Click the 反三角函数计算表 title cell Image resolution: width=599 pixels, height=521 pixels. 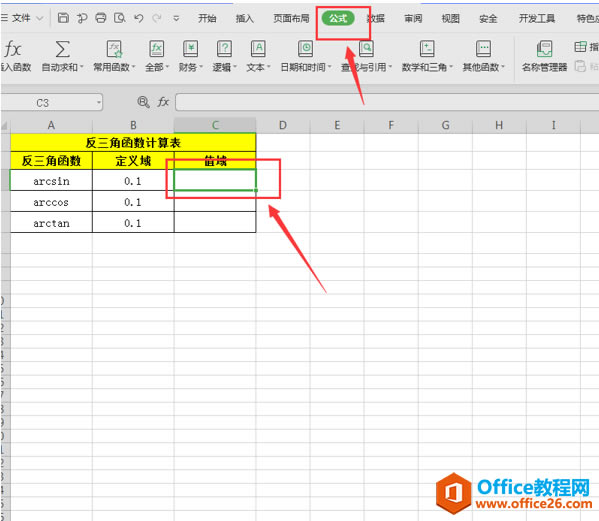(133, 142)
